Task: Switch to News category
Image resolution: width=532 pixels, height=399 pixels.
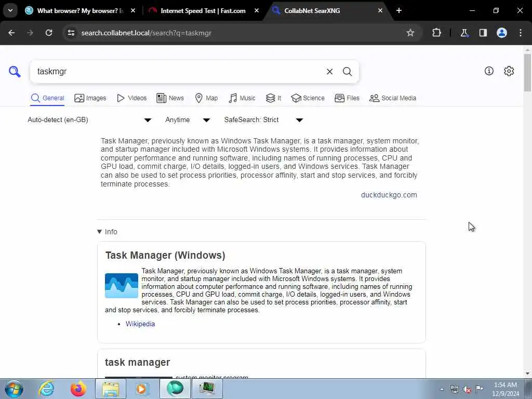Action: pyautogui.click(x=170, y=98)
